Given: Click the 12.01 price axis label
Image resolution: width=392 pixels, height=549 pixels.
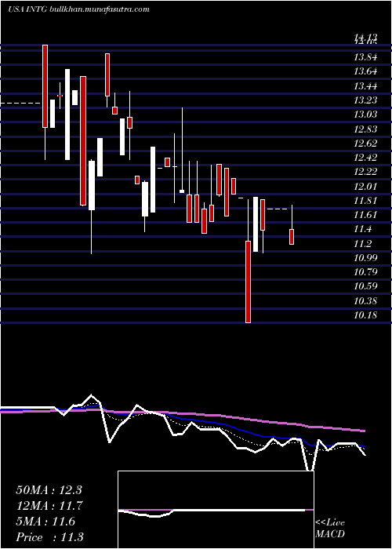Looking at the screenshot, I should pos(365,186).
